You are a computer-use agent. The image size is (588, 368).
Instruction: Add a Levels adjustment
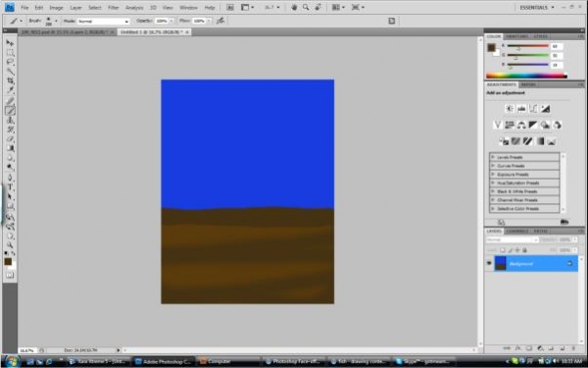click(x=521, y=109)
